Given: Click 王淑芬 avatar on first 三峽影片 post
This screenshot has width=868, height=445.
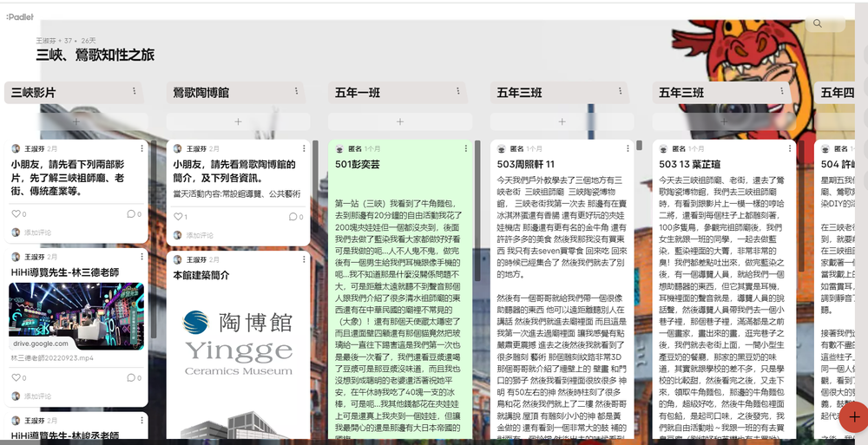Looking at the screenshot, I should (16, 148).
